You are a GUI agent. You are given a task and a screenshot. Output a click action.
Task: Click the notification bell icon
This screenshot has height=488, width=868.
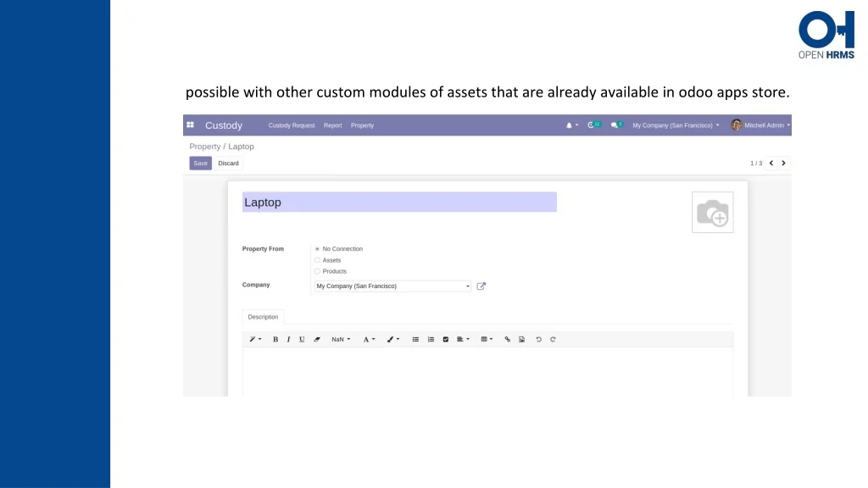click(570, 125)
